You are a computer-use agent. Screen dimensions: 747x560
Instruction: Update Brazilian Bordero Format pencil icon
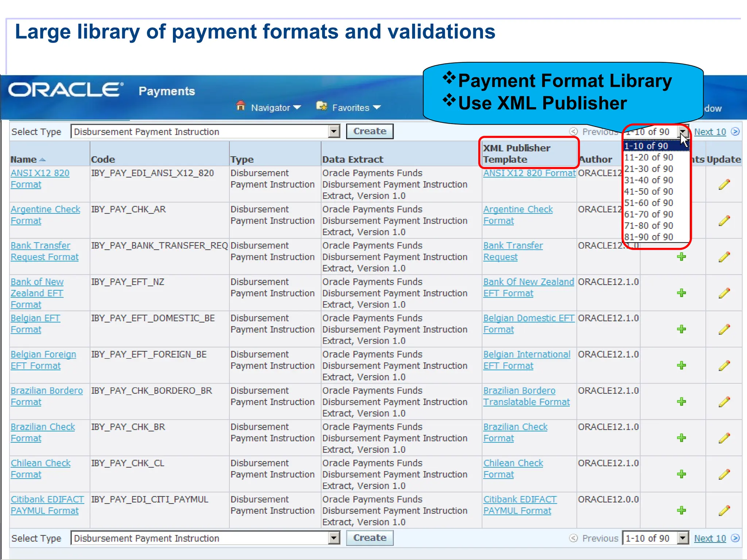click(x=724, y=402)
